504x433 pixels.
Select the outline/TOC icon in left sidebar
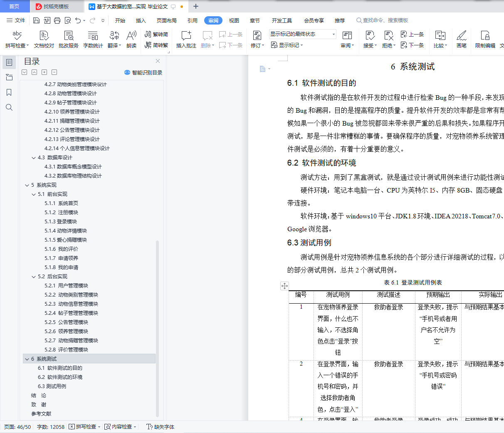(x=9, y=62)
